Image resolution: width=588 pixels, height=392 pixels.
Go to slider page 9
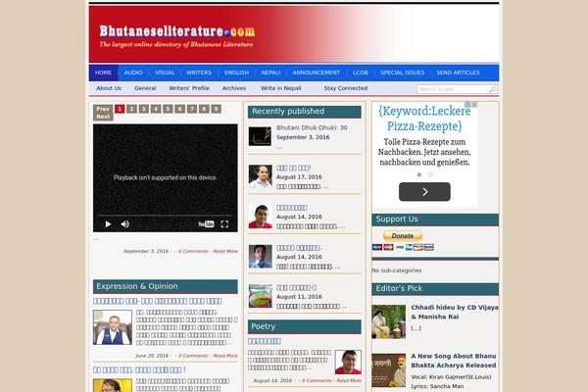[x=216, y=109]
